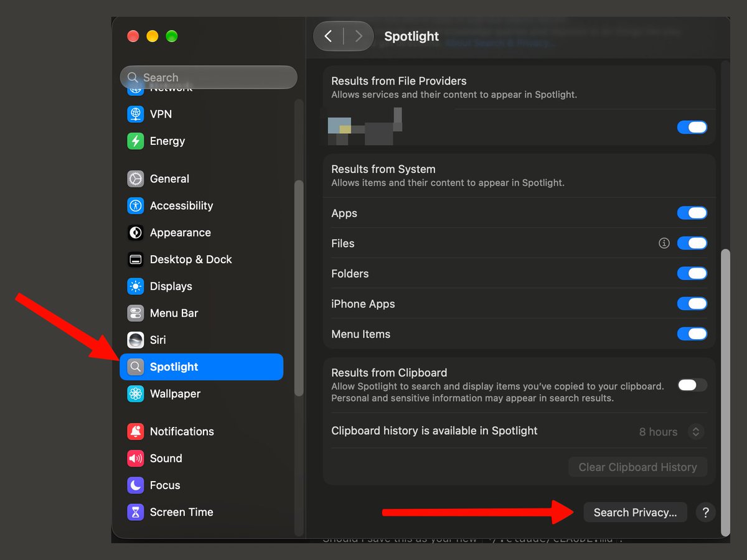The image size is (747, 560).
Task: Click the Spotlight magnifier icon in sidebar
Action: pos(136,367)
